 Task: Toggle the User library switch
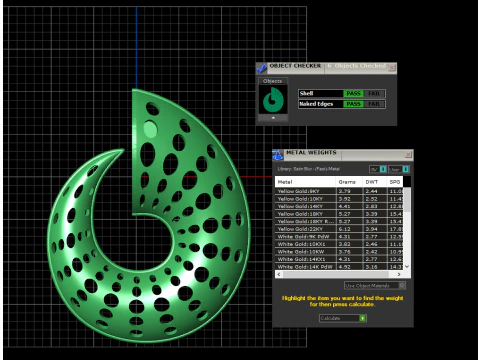[405, 169]
